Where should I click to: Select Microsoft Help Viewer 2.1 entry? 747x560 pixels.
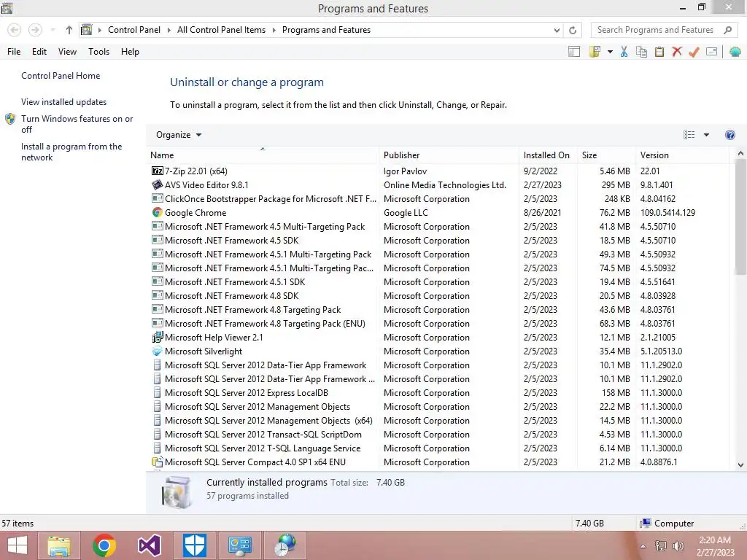coord(438,337)
